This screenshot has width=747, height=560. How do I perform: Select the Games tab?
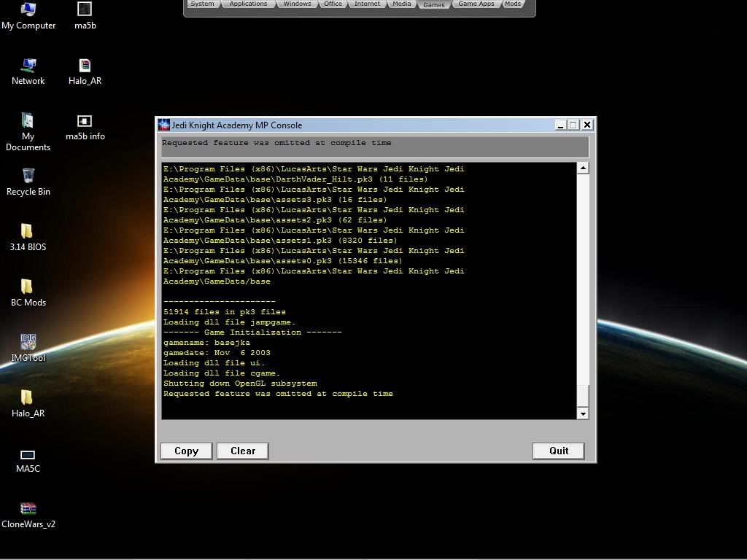(434, 4)
